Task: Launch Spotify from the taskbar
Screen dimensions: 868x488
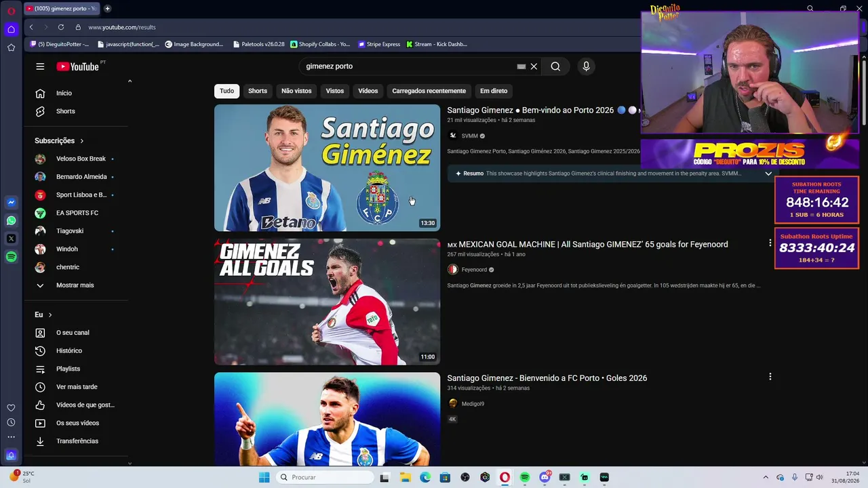Action: pos(525,477)
